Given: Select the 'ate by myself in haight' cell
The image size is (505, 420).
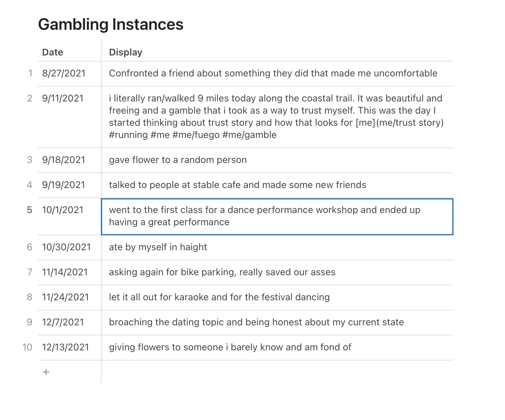Looking at the screenshot, I should tap(158, 247).
